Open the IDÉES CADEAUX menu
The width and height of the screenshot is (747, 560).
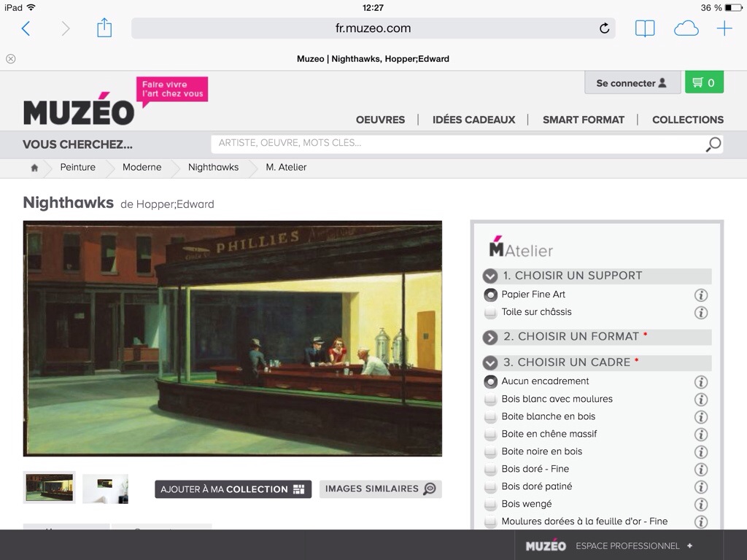coord(473,120)
